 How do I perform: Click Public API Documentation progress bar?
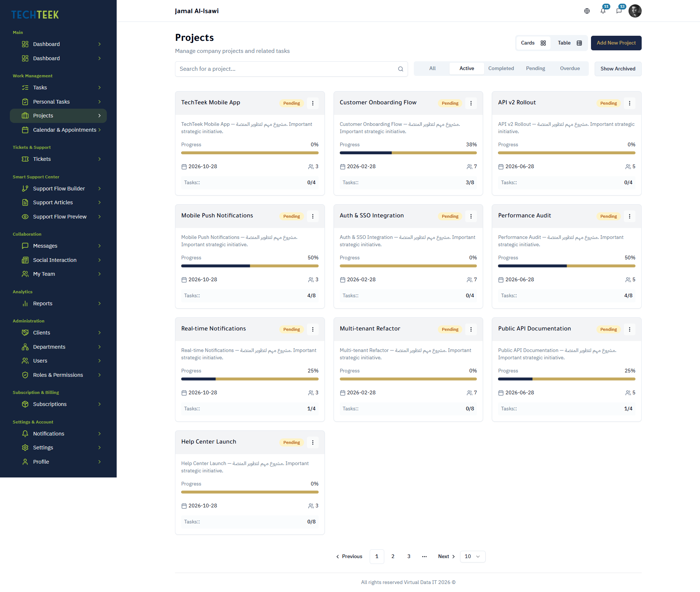[567, 379]
